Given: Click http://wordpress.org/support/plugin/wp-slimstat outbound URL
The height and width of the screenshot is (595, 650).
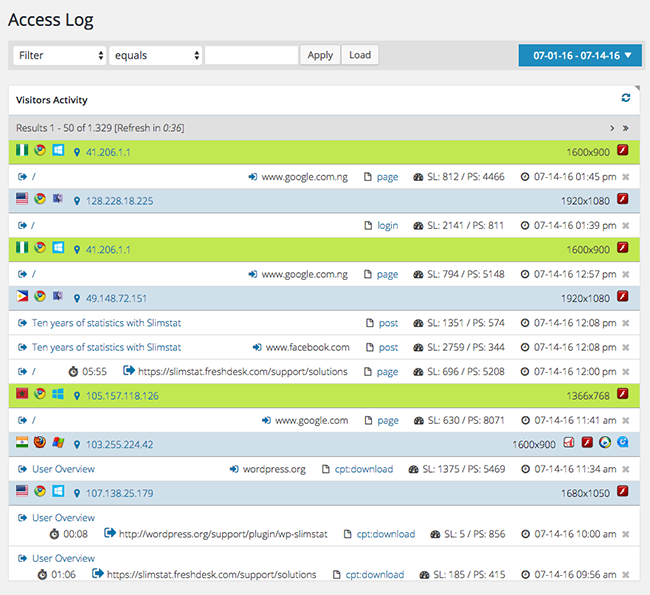Looking at the screenshot, I should point(223,534).
